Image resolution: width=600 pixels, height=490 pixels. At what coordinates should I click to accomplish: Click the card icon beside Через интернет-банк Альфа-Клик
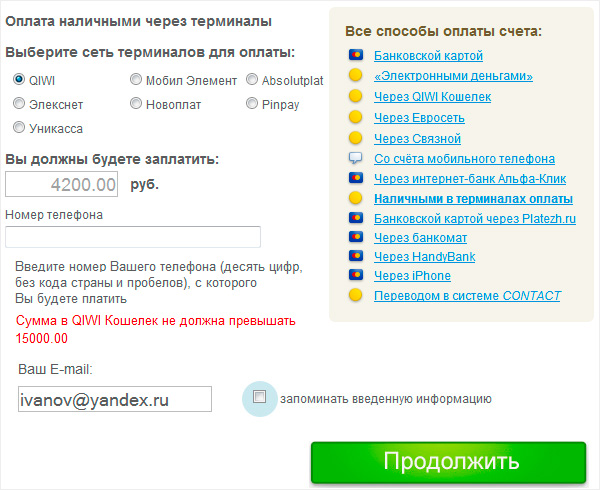355,178
